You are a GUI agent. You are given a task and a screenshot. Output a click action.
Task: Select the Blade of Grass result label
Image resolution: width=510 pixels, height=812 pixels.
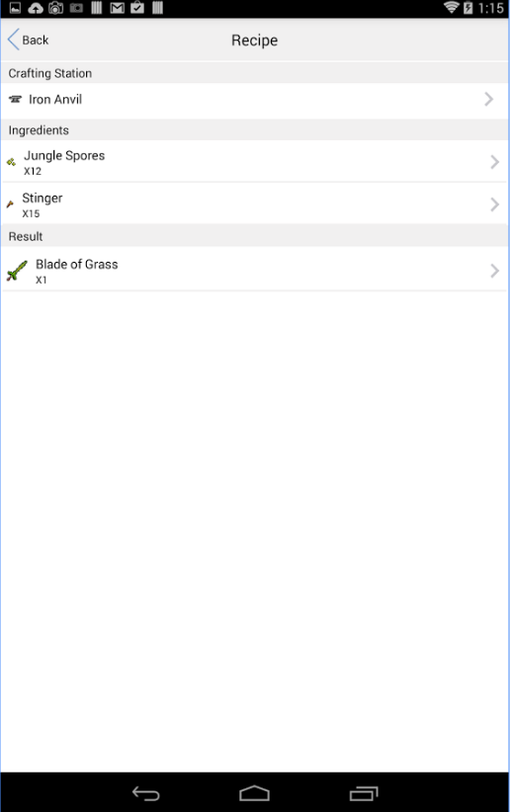(x=77, y=264)
